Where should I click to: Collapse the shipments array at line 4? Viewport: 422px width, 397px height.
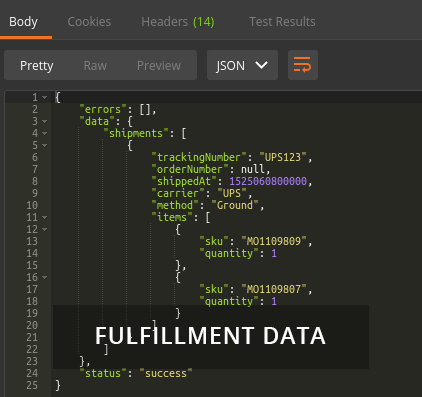pos(44,133)
